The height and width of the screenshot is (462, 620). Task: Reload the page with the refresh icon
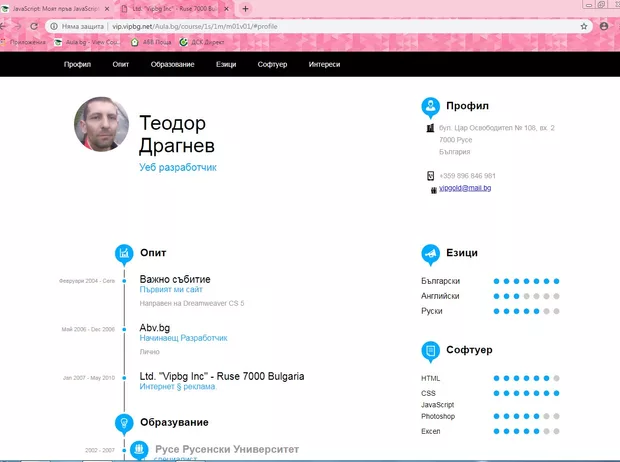(x=34, y=26)
